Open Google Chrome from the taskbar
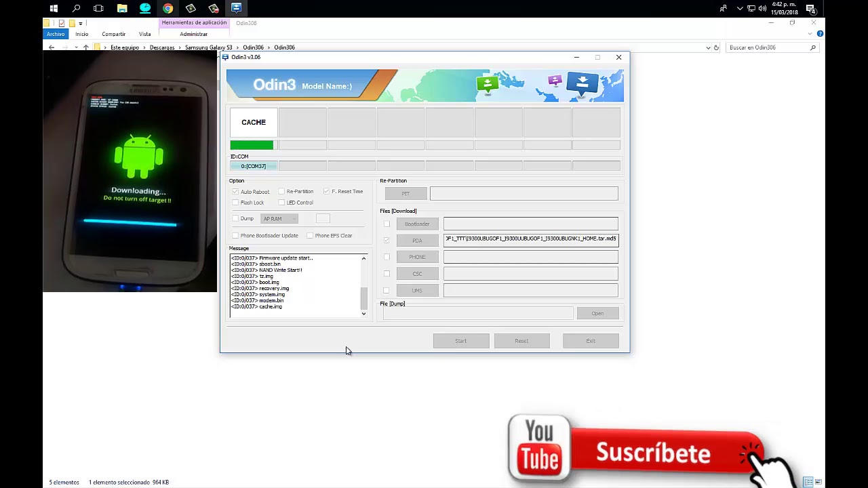The width and height of the screenshot is (868, 488). [x=167, y=8]
